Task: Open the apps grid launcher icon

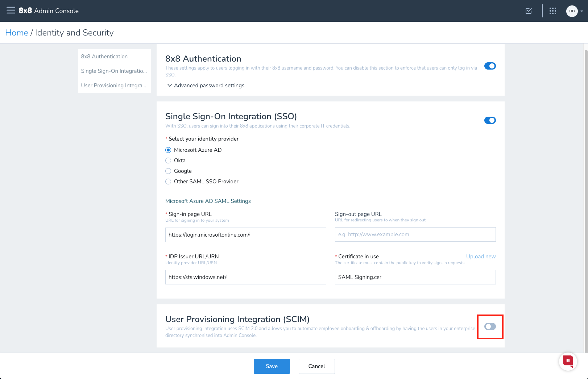Action: click(552, 11)
